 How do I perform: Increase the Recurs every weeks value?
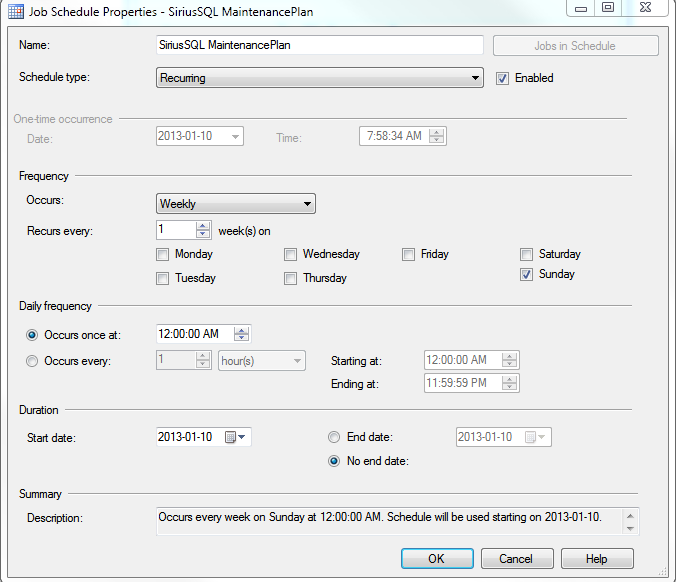(203, 225)
